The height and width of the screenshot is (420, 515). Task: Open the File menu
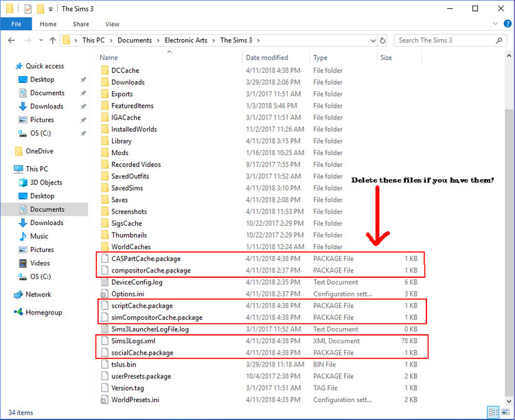click(x=16, y=24)
